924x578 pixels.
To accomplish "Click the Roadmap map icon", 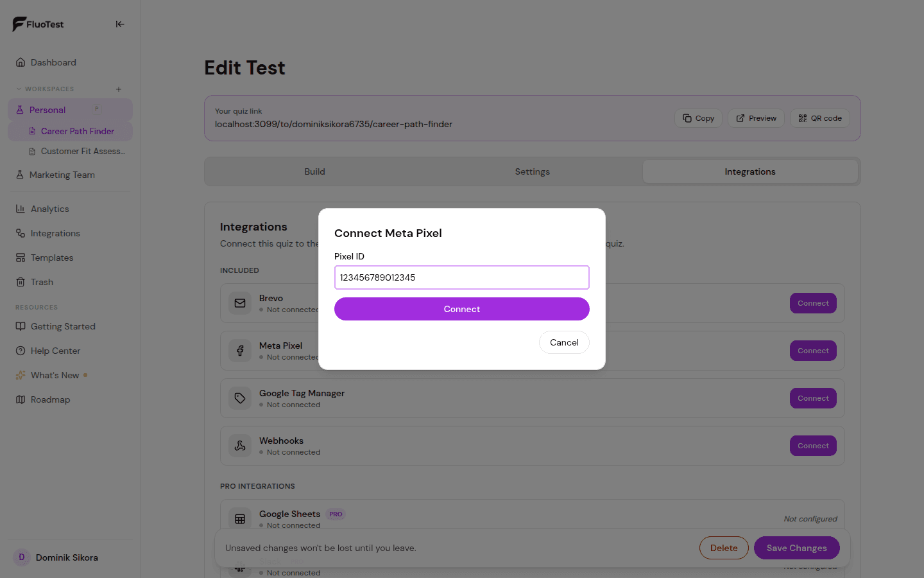I will (x=21, y=399).
